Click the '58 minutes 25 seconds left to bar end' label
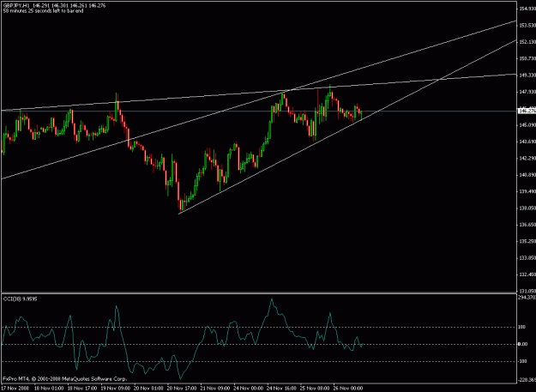The image size is (536, 392). pyautogui.click(x=43, y=11)
